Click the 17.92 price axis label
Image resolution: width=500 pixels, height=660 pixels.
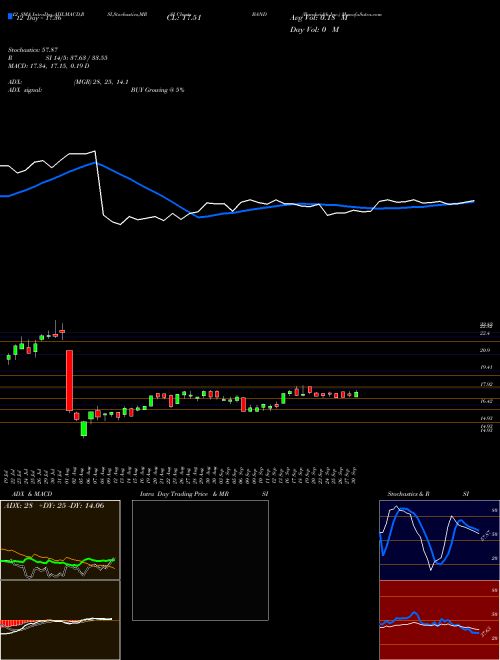coord(486,384)
